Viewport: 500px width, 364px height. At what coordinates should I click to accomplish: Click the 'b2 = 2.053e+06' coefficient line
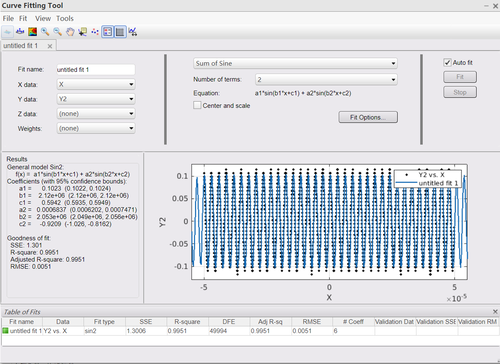click(x=78, y=217)
